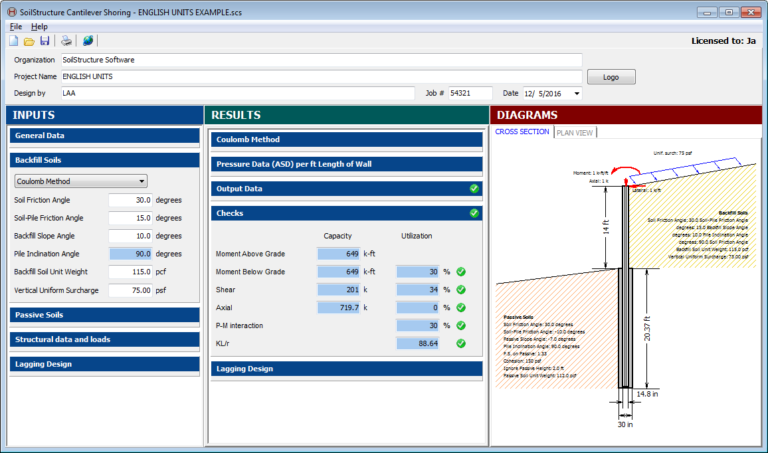Switch to CROSS SECTION tab
Viewport: 768px width, 453px height.
(x=522, y=132)
